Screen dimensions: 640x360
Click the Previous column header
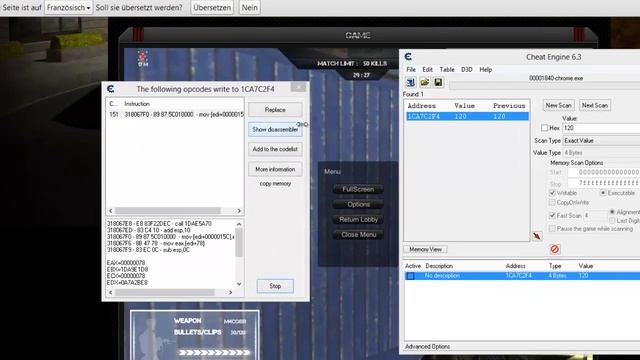point(509,106)
